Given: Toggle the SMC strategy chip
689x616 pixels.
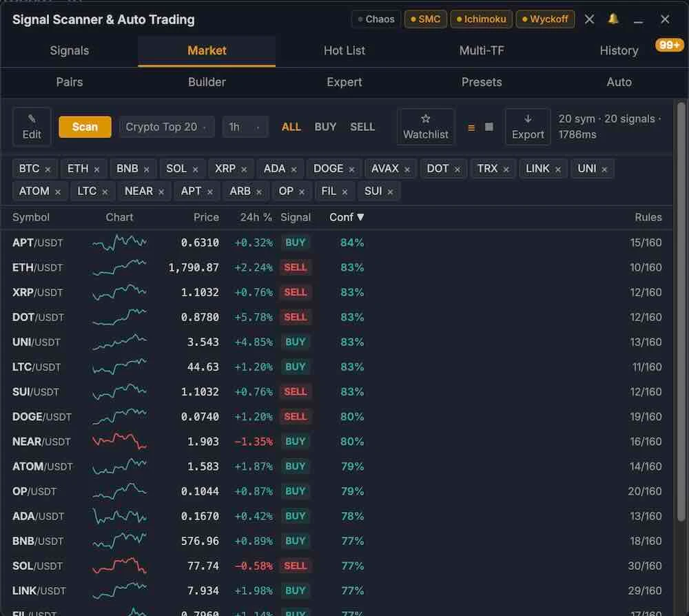Looking at the screenshot, I should click(425, 19).
